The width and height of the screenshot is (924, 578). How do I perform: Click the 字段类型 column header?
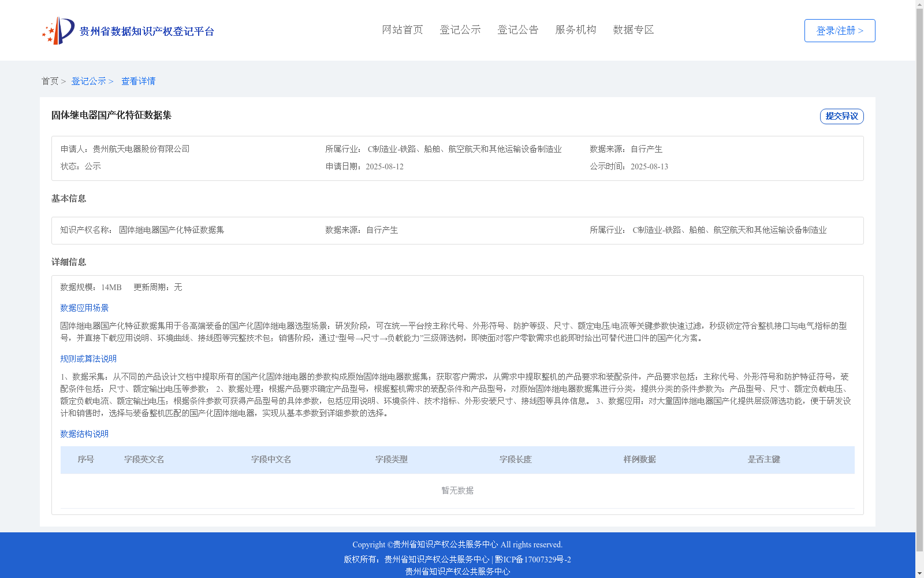coord(392,460)
